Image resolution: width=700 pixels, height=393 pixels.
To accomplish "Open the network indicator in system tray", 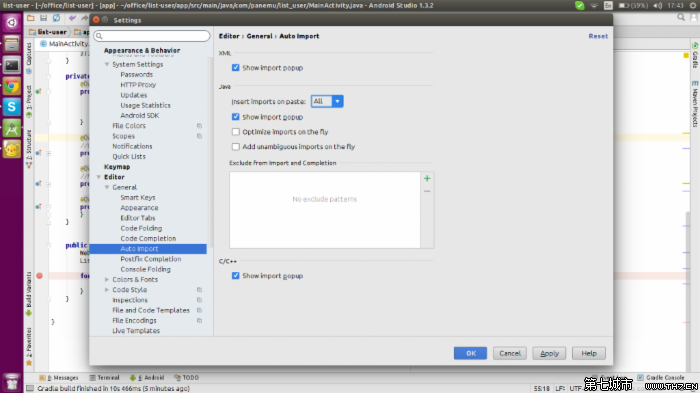I will pos(594,5).
